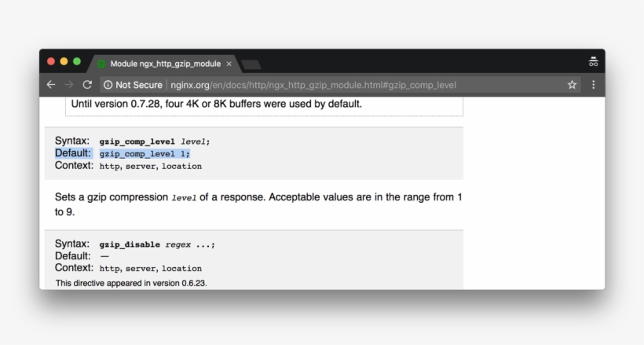The height and width of the screenshot is (345, 644).
Task: Click the browser back arrow
Action: coord(51,85)
